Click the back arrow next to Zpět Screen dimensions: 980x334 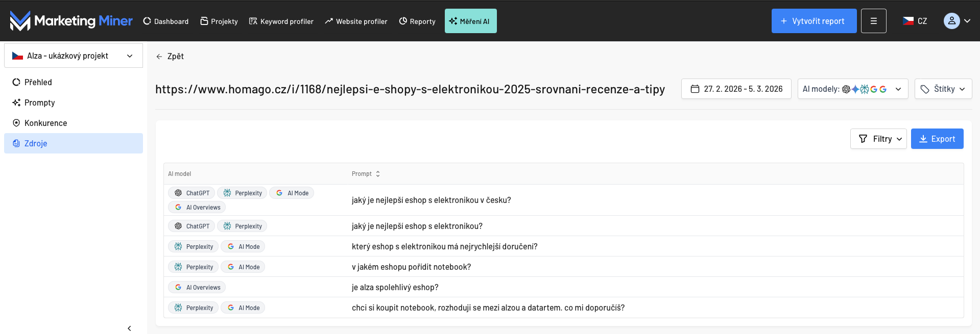(x=159, y=57)
